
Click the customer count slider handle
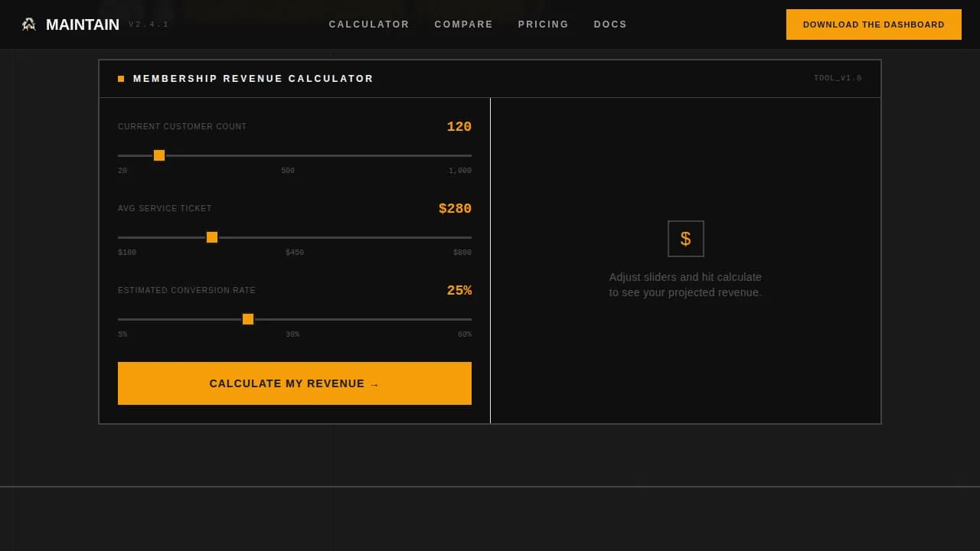[159, 155]
